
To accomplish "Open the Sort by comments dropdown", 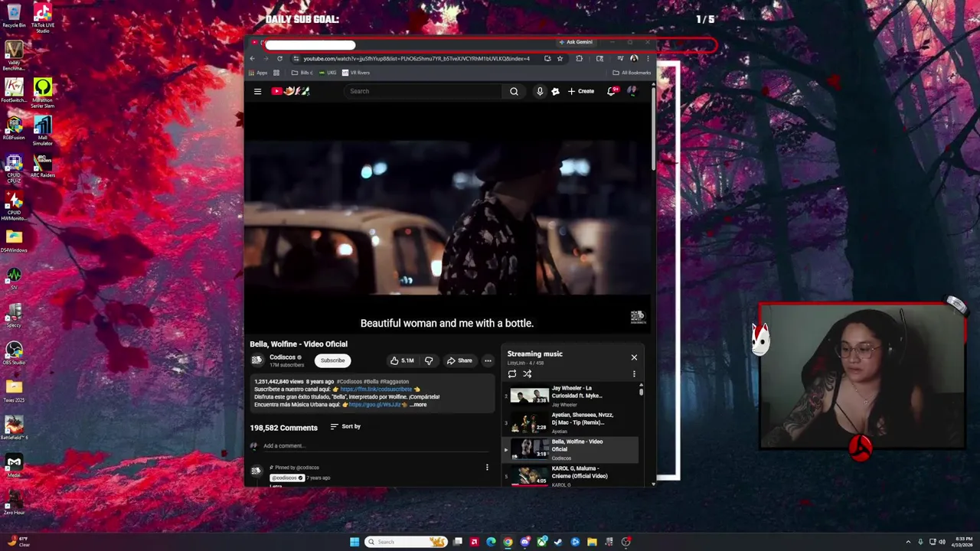I will [x=345, y=426].
